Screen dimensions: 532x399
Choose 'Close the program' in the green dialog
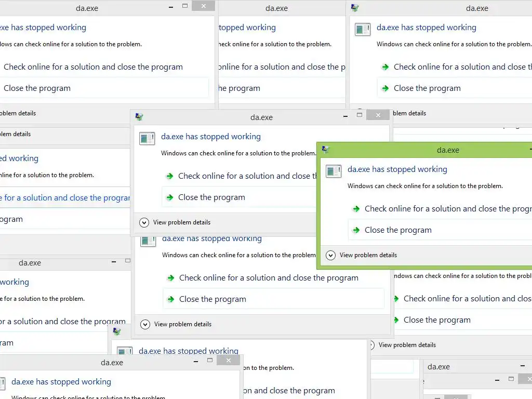click(x=440, y=230)
